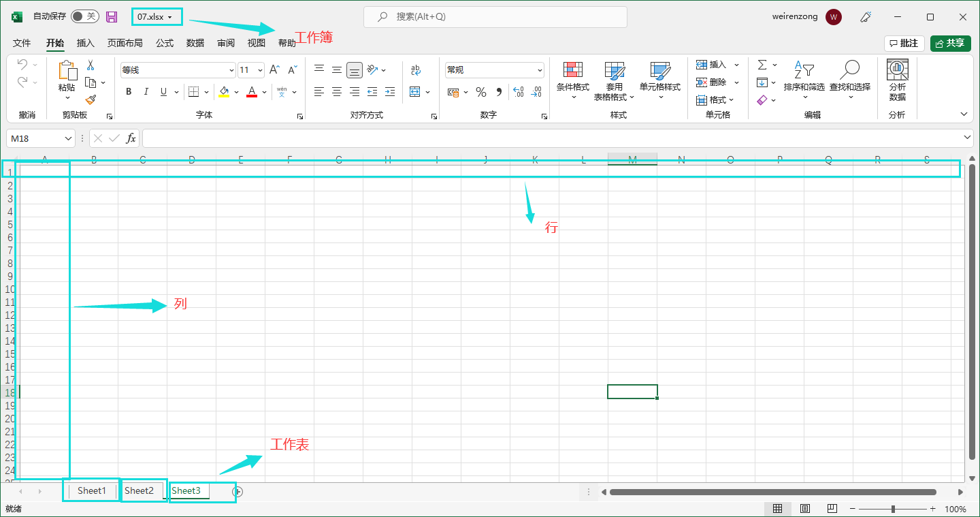The height and width of the screenshot is (517, 980).
Task: Click the search box 搜索(Alt+Q)
Action: point(495,16)
